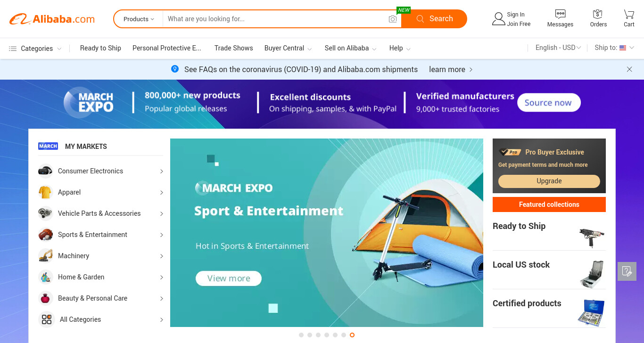Click the search input field

(x=276, y=19)
